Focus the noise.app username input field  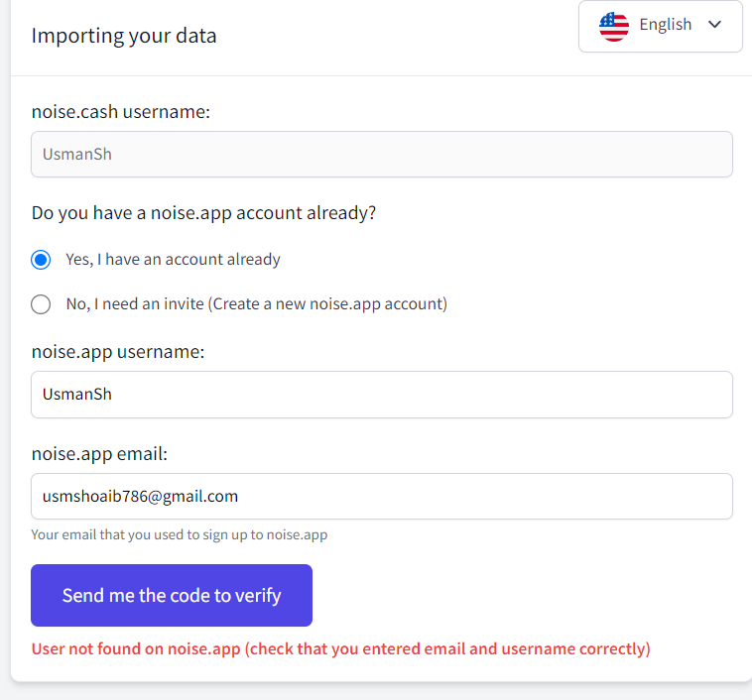[x=382, y=394]
